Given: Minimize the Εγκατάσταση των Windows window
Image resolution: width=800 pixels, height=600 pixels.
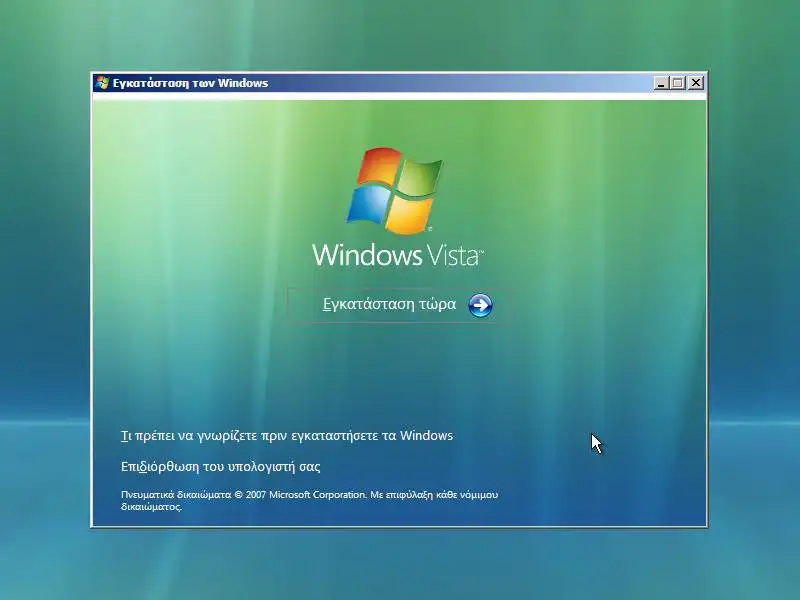Looking at the screenshot, I should pyautogui.click(x=661, y=83).
